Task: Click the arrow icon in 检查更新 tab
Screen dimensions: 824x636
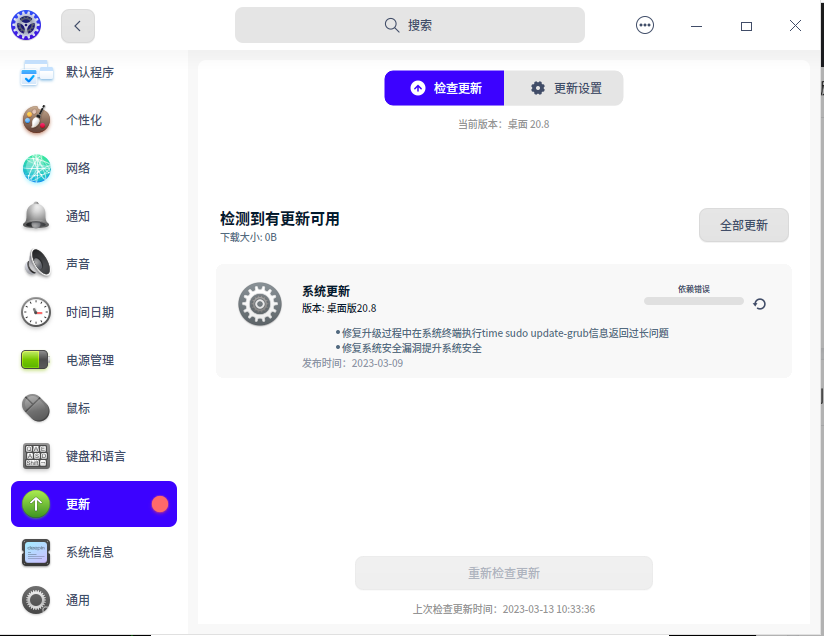Action: (x=418, y=88)
